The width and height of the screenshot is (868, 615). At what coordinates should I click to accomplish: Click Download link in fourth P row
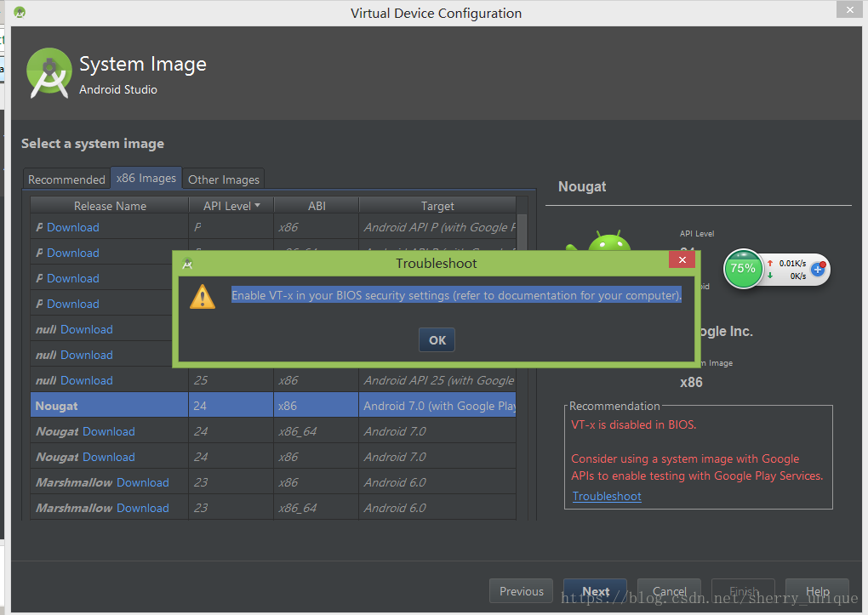(x=73, y=304)
